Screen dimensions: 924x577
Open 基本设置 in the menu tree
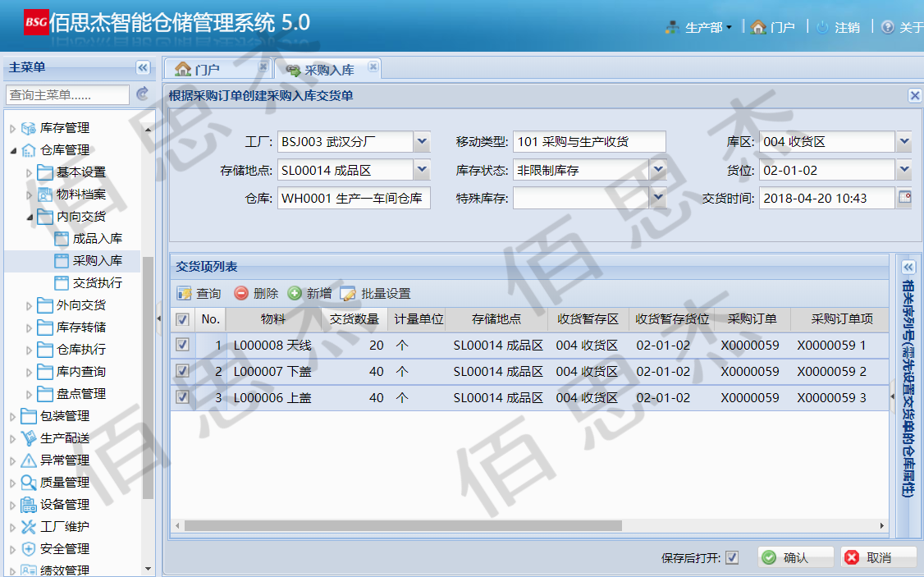80,172
